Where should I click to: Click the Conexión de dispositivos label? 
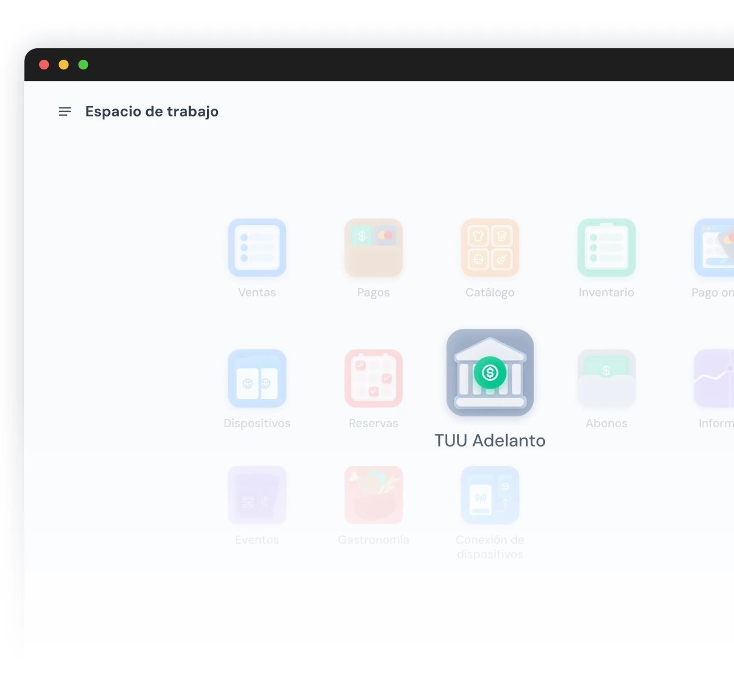click(x=490, y=547)
